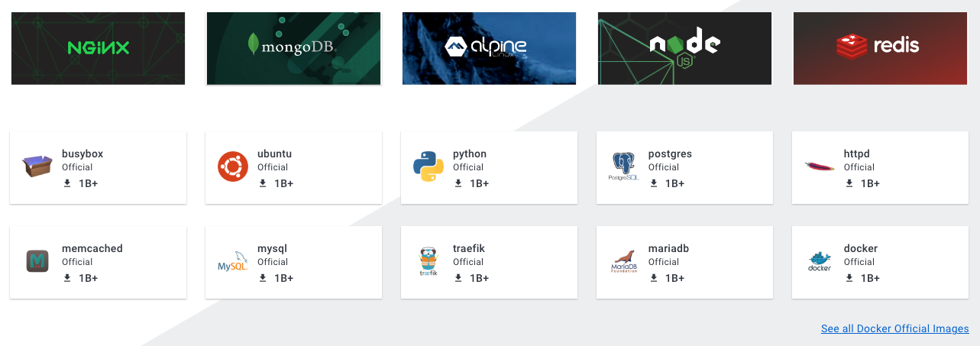The height and width of the screenshot is (346, 980).
Task: Follow See all Docker Official Images link
Action: [x=895, y=329]
